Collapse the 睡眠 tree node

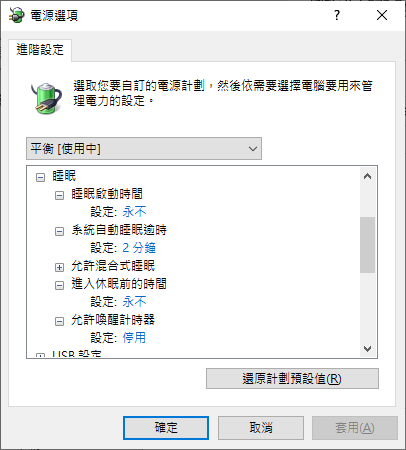[x=40, y=177]
